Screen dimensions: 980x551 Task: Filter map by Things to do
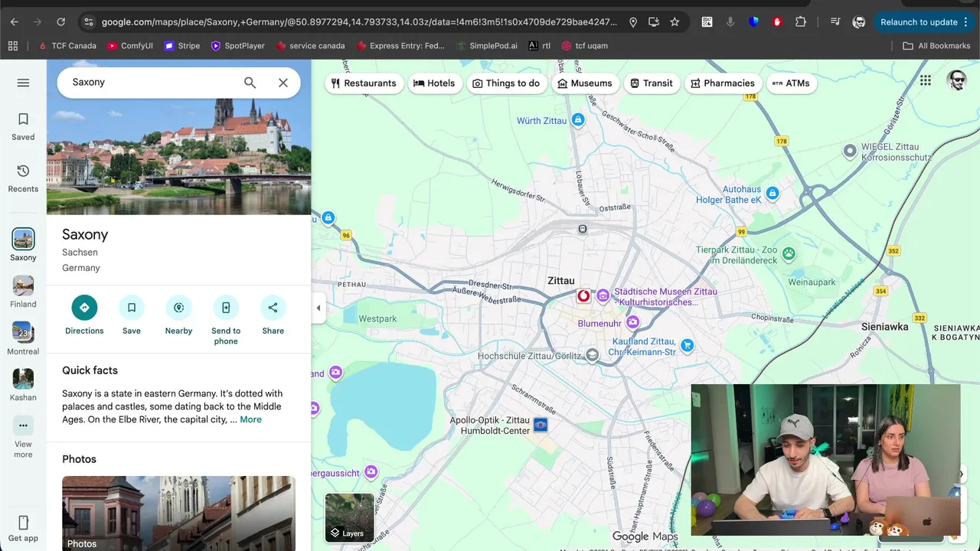(506, 83)
